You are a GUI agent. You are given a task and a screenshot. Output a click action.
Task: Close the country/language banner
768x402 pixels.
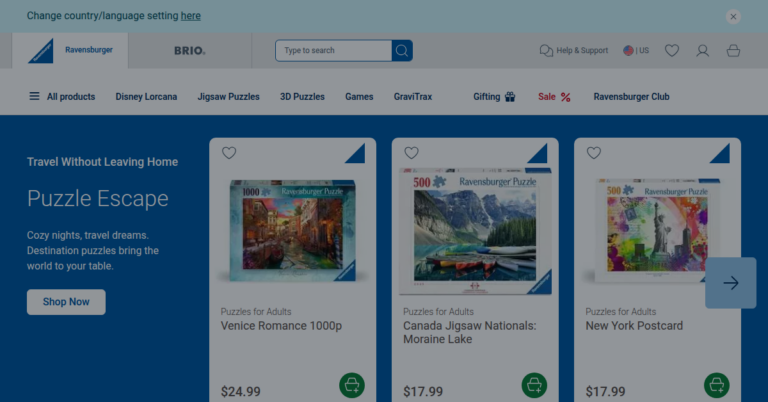733,16
